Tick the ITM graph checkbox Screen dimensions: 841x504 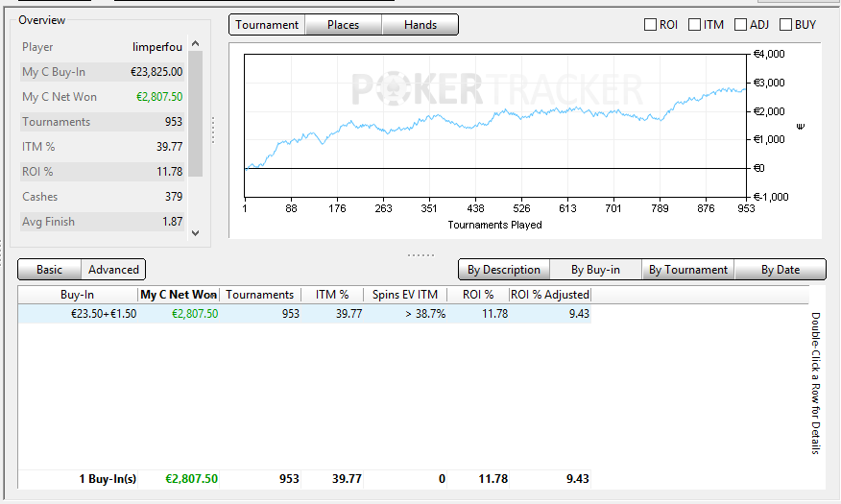694,25
